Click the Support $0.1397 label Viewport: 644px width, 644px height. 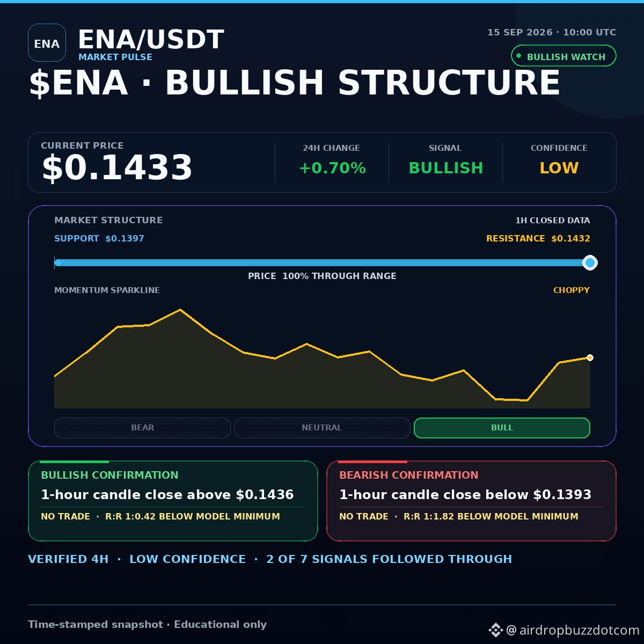99,238
